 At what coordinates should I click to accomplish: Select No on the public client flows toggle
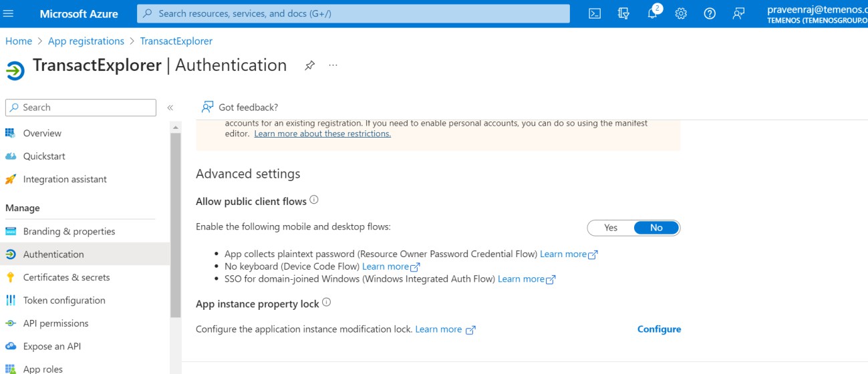coord(656,228)
